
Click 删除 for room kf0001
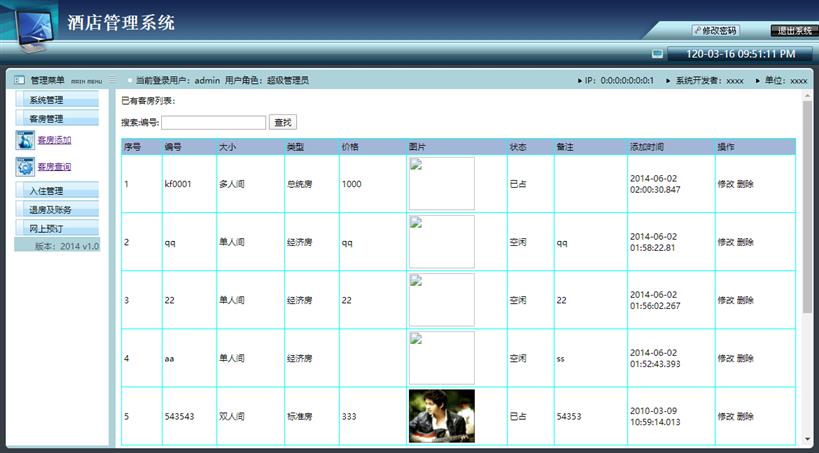click(x=746, y=184)
